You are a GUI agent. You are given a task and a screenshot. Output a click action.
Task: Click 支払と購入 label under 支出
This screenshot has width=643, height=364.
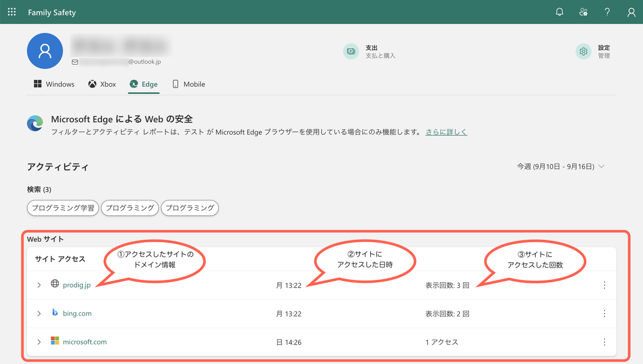[380, 56]
